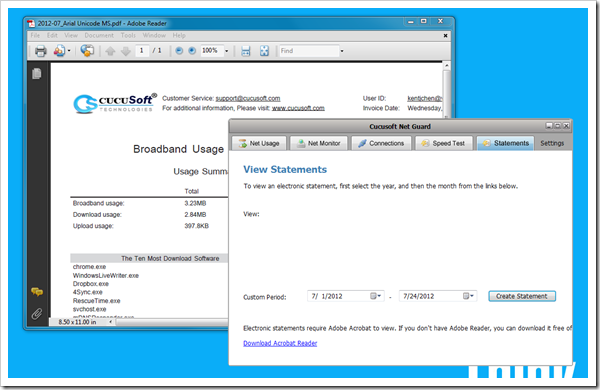Click the WindowsLiveWriter.exe entry in PDF
Viewport: 600px width, 390px height.
click(106, 276)
